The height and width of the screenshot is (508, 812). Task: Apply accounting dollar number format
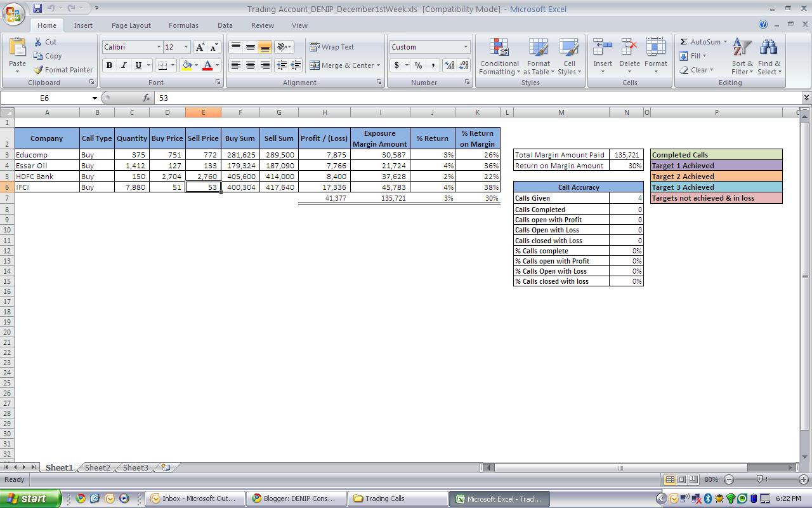(397, 65)
